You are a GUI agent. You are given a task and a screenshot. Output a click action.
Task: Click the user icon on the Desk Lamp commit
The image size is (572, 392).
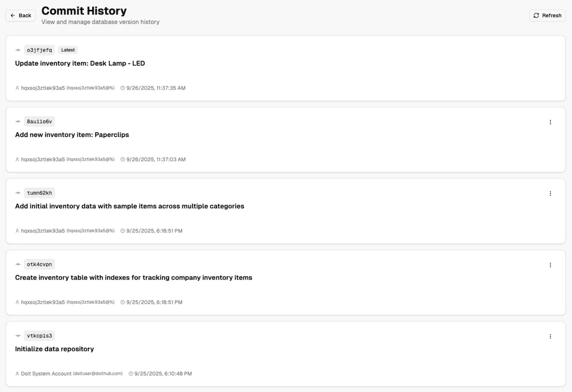tap(17, 88)
